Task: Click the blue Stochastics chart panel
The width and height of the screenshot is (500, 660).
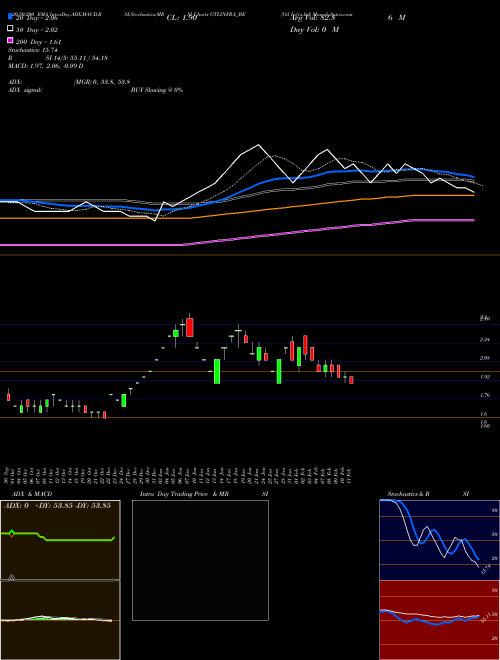Action: tap(439, 540)
